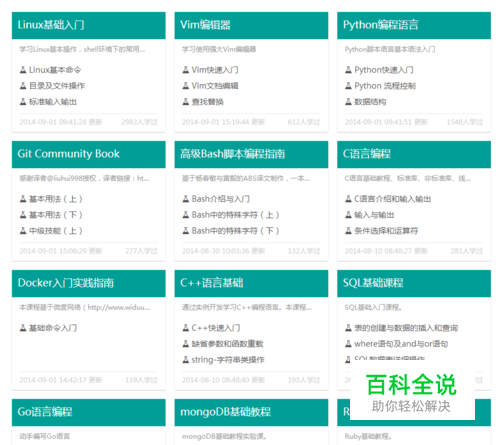Screen dimensions: 500x445
Task: Open the Linux基础入门 course header
Action: pos(89,25)
